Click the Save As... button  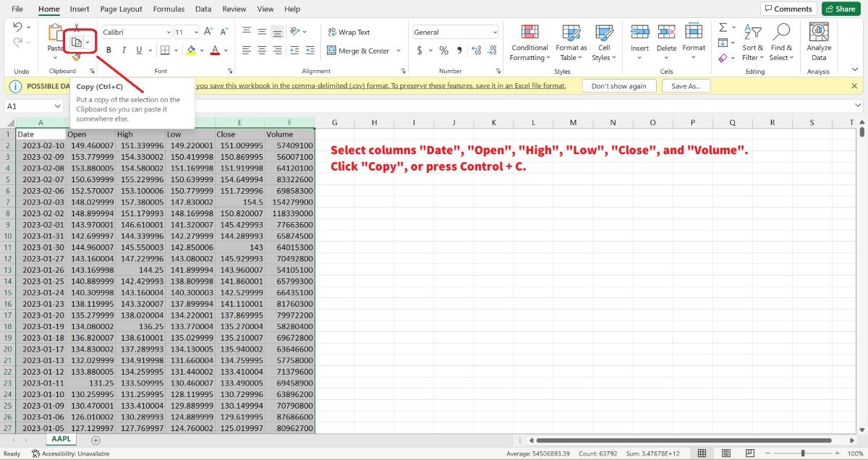click(685, 85)
